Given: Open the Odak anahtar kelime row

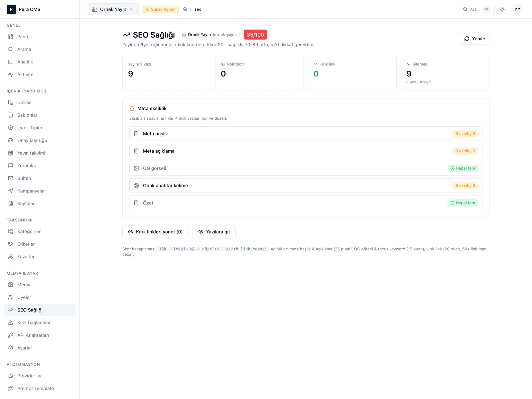Looking at the screenshot, I should tap(306, 186).
